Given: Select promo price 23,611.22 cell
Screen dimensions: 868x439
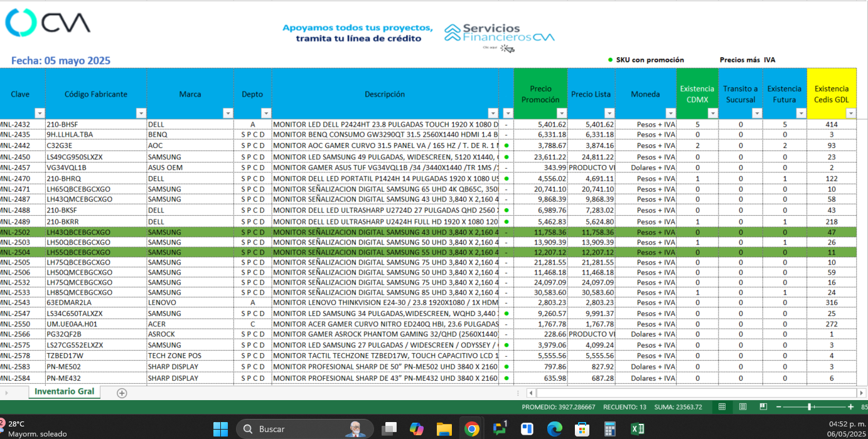Looking at the screenshot, I should tap(540, 157).
